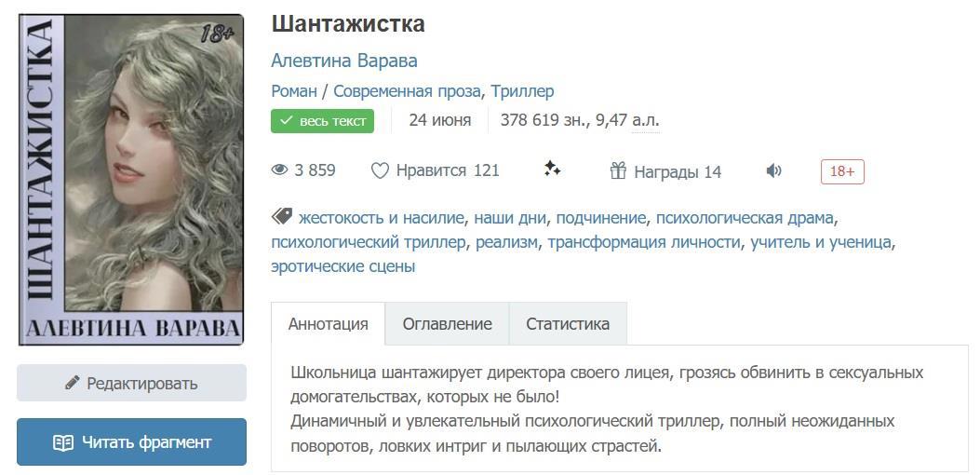The height and width of the screenshot is (475, 980).
Task: Click the Читать фрагмент button
Action: point(131,442)
